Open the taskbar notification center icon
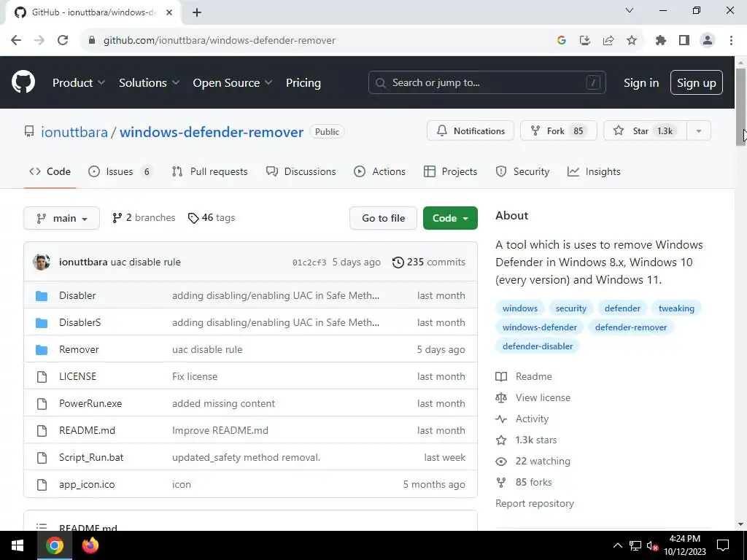Image resolution: width=747 pixels, height=560 pixels. (x=723, y=545)
